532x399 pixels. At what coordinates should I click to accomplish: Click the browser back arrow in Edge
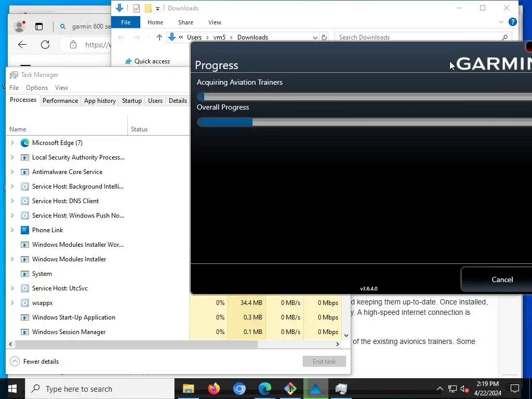point(22,45)
